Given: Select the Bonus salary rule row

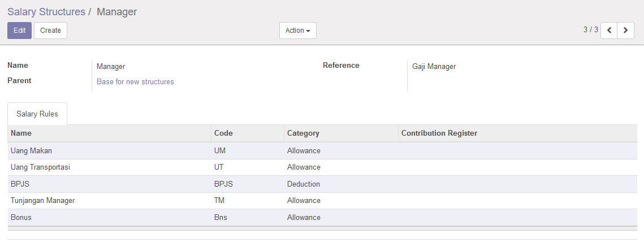Looking at the screenshot, I should point(21,218).
